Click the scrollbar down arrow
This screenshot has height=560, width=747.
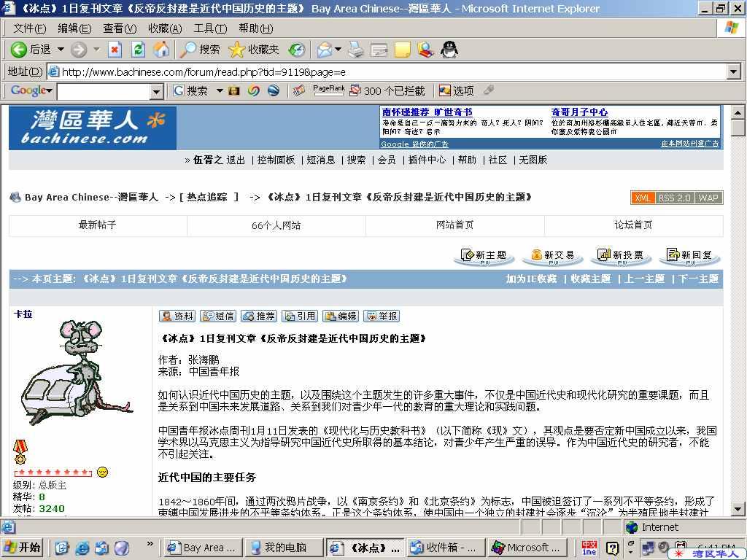pyautogui.click(x=738, y=508)
